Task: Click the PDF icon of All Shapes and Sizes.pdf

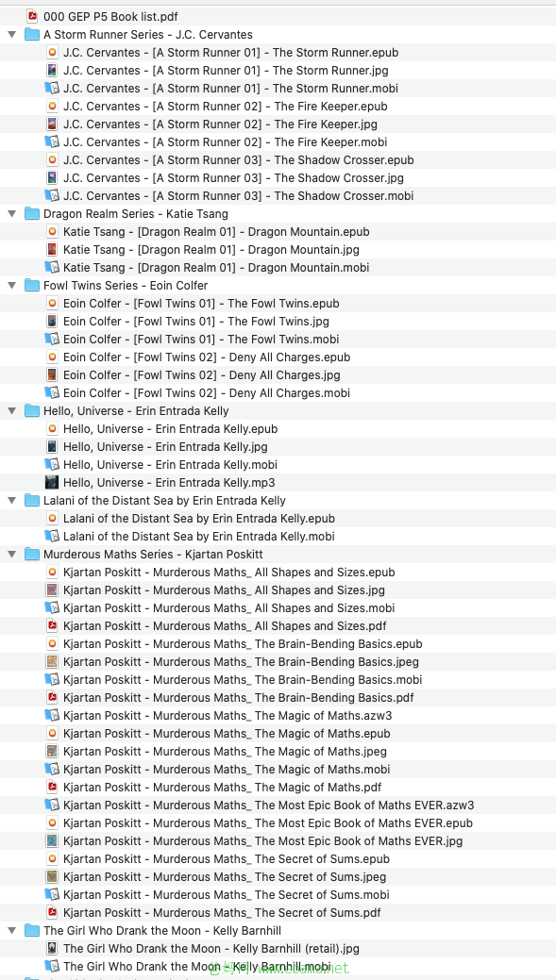Action: point(53,626)
